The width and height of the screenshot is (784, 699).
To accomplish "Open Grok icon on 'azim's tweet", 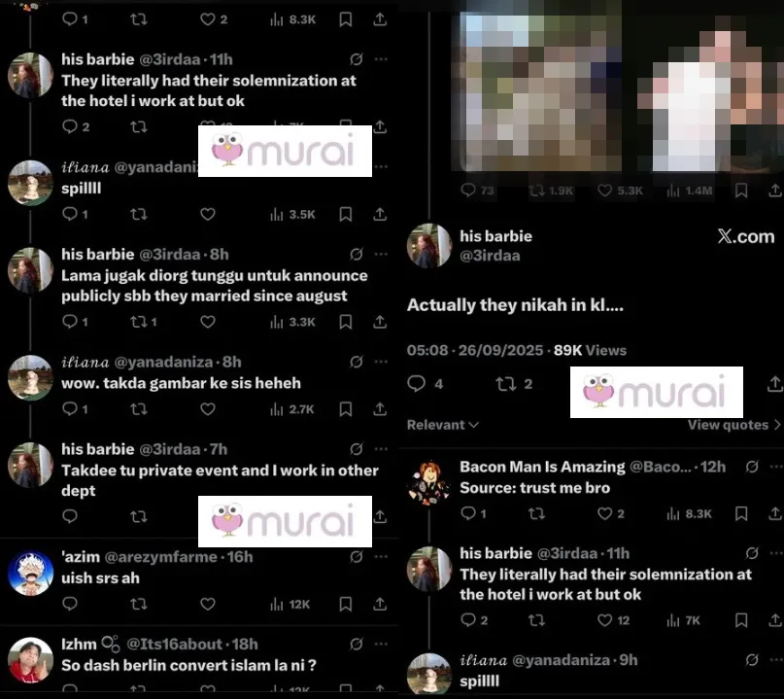I will pos(356,557).
